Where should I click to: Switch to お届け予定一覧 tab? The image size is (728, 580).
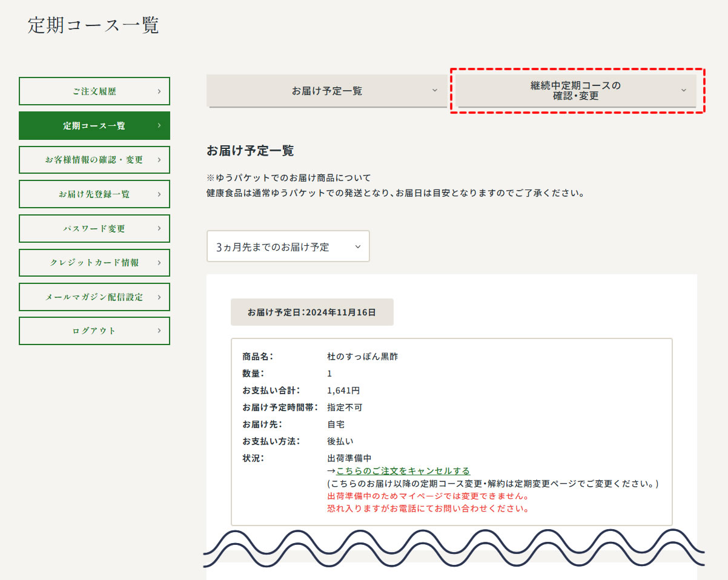(x=327, y=91)
